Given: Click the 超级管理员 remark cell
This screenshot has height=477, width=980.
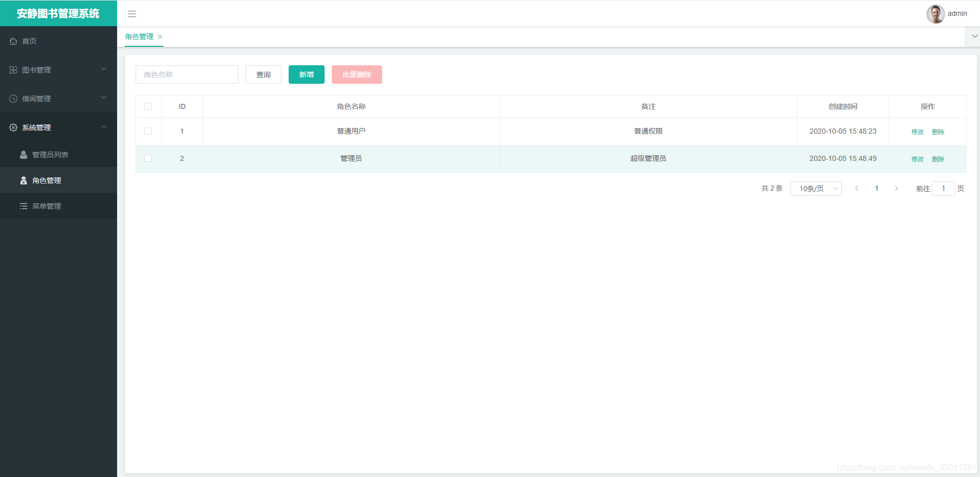Looking at the screenshot, I should point(648,158).
